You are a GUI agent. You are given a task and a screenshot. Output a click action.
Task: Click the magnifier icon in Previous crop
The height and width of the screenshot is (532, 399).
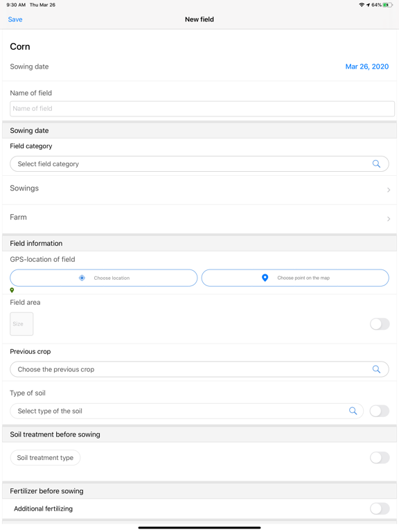pos(376,369)
